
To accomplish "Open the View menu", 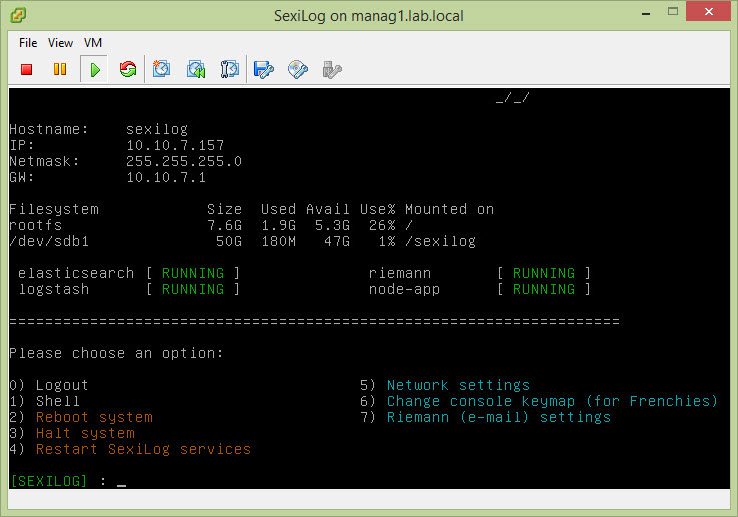I will pyautogui.click(x=60, y=43).
